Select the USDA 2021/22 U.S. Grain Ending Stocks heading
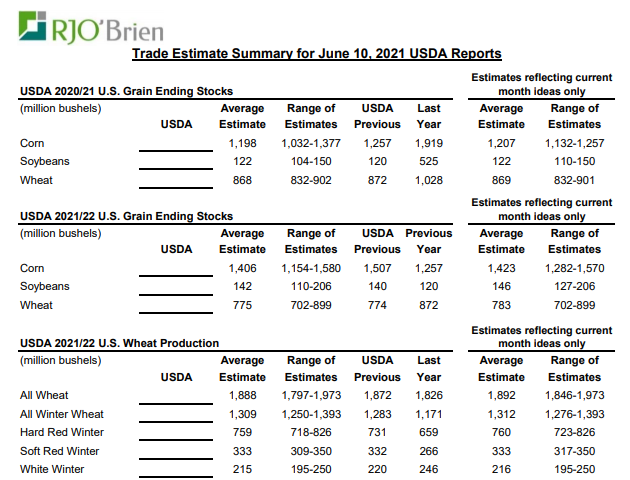 pyautogui.click(x=126, y=216)
